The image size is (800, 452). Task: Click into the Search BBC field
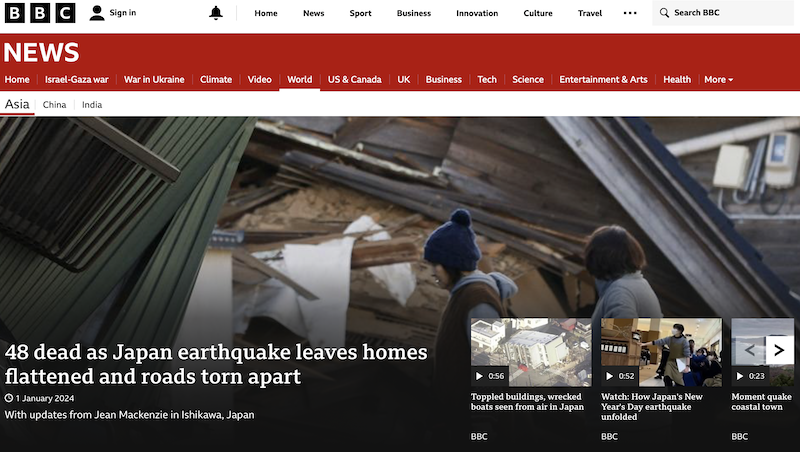pos(722,13)
